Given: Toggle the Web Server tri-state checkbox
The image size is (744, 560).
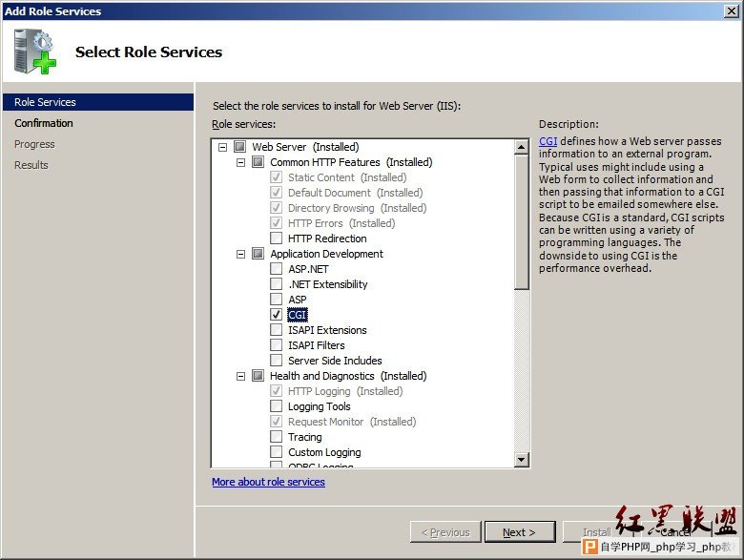Looking at the screenshot, I should point(240,147).
